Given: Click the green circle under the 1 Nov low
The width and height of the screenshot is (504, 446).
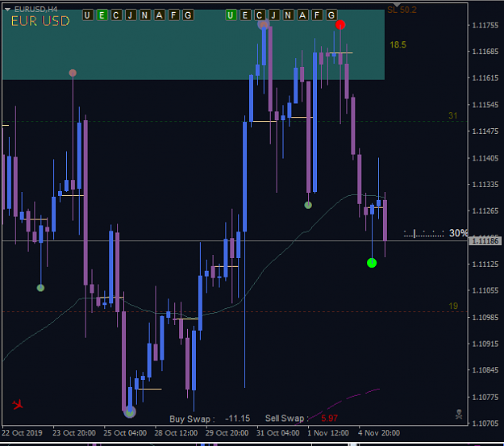Looking at the screenshot, I should [308, 205].
